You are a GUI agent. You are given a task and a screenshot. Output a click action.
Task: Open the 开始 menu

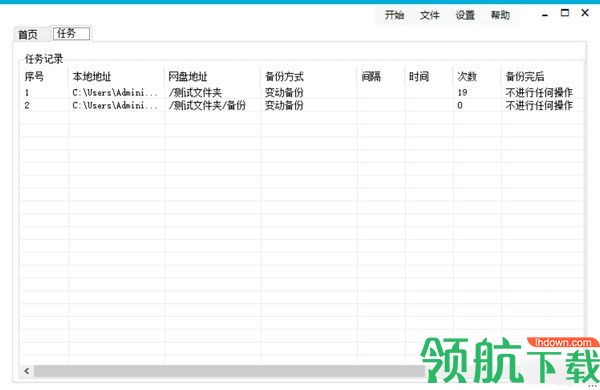[394, 15]
